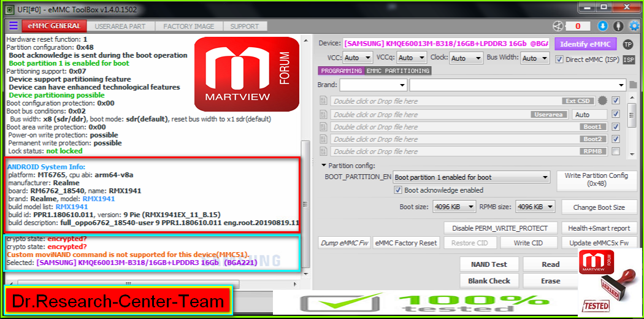This screenshot has height=319, width=644.
Task: Open the BOOT_PARTITION_EN dropdown
Action: pos(472,178)
